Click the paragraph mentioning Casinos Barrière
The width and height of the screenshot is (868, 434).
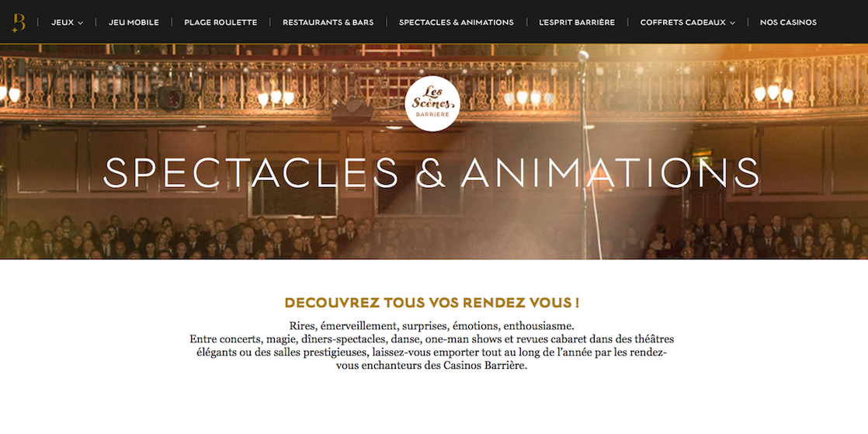click(432, 345)
